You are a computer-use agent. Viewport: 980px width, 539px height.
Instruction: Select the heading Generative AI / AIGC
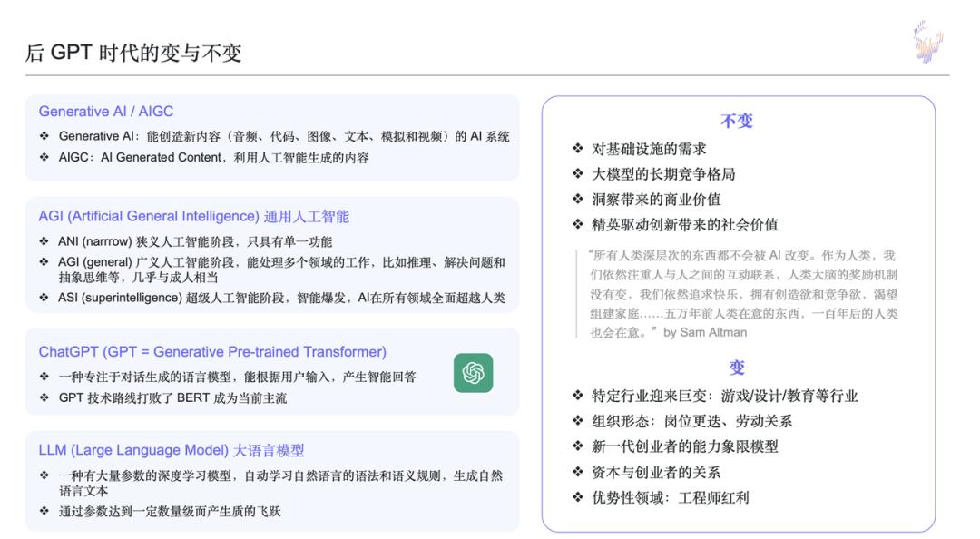pyautogui.click(x=106, y=112)
